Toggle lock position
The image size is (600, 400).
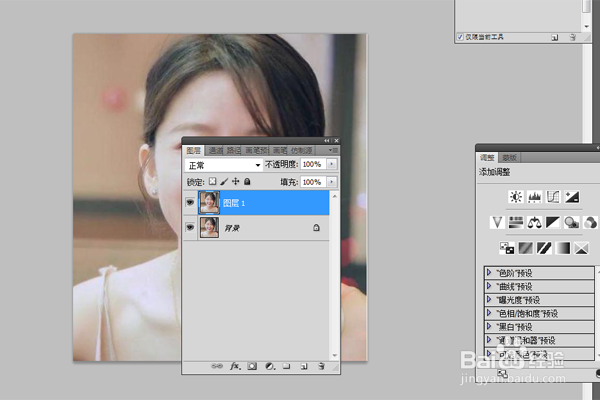coord(236,181)
